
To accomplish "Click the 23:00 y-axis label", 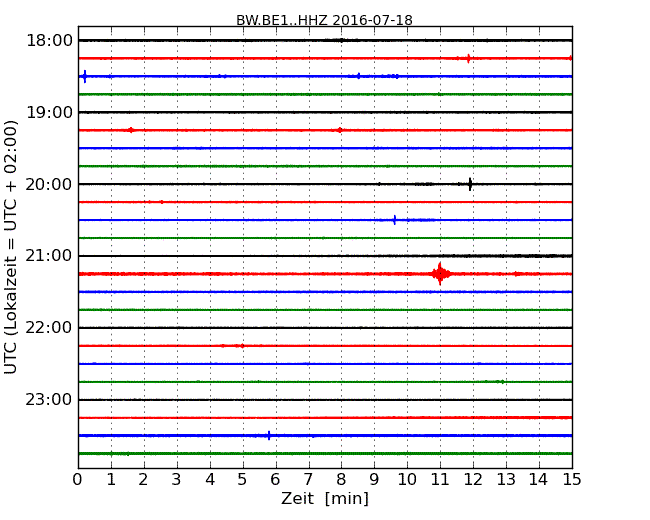I will tap(49, 400).
